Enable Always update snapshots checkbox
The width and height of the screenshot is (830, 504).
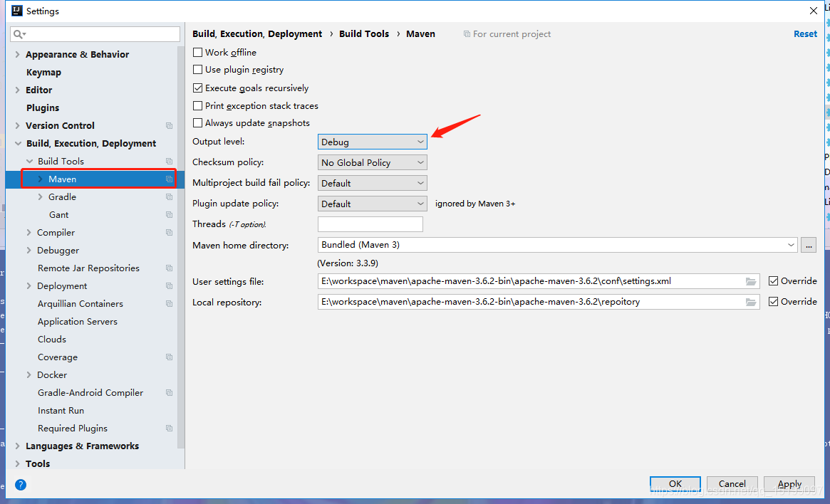point(197,122)
